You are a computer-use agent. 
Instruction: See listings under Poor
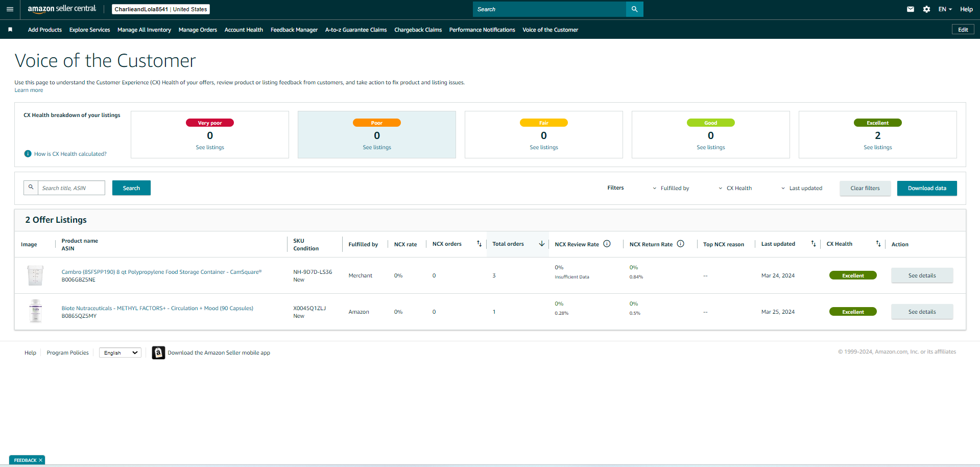point(377,147)
